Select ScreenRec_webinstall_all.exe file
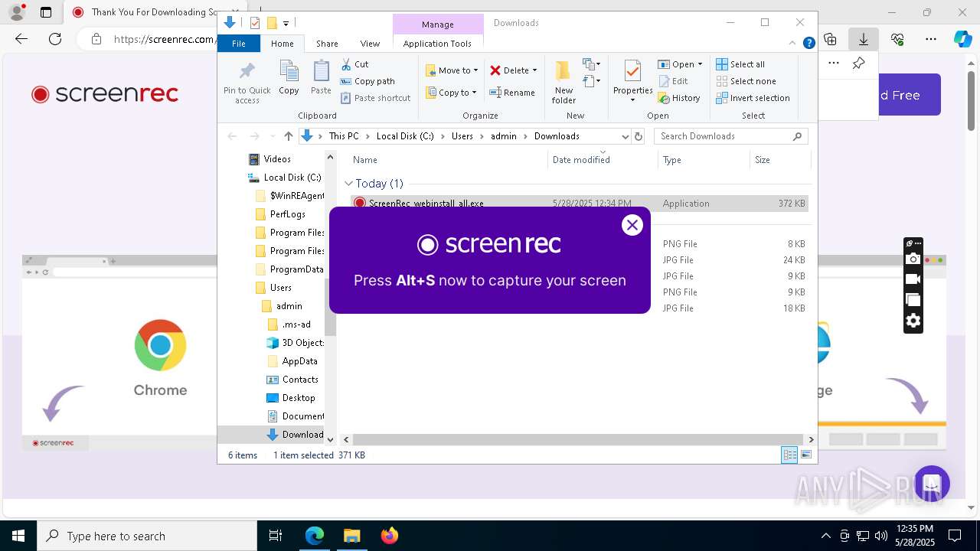The height and width of the screenshot is (551, 980). coord(579,204)
